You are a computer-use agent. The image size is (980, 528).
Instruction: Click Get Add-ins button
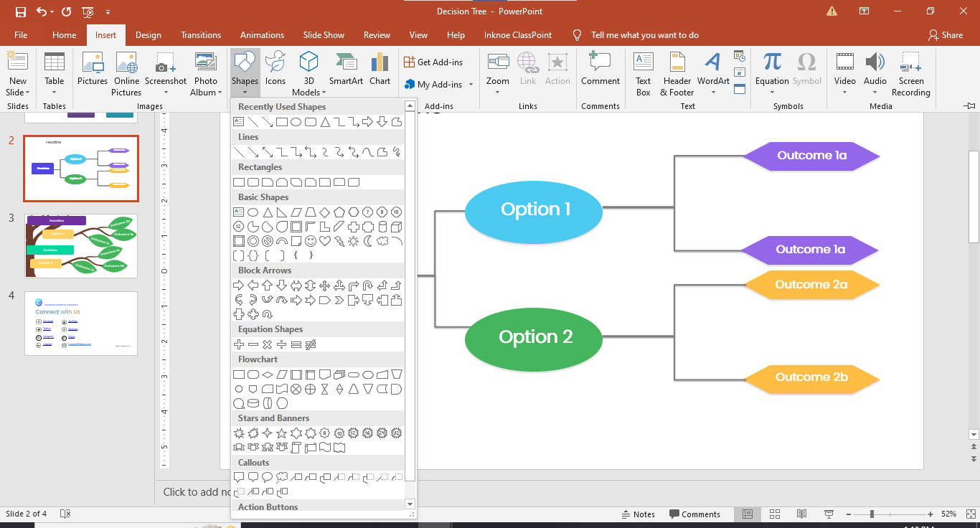(x=433, y=62)
